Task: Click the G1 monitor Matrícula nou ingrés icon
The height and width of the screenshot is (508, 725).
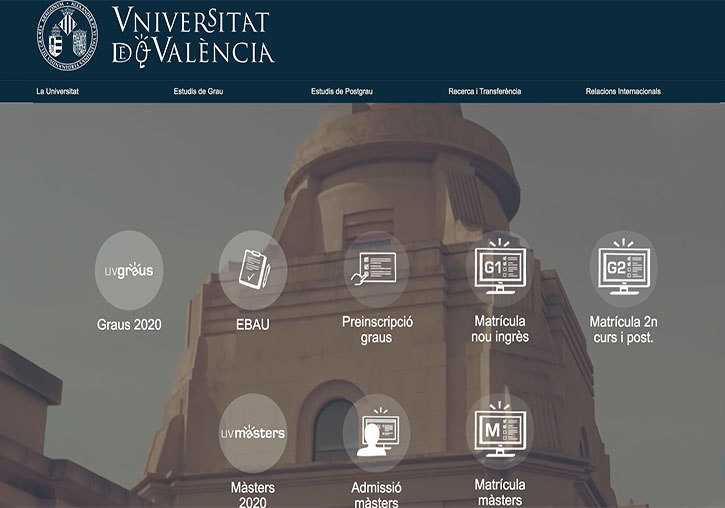Action: (500, 269)
